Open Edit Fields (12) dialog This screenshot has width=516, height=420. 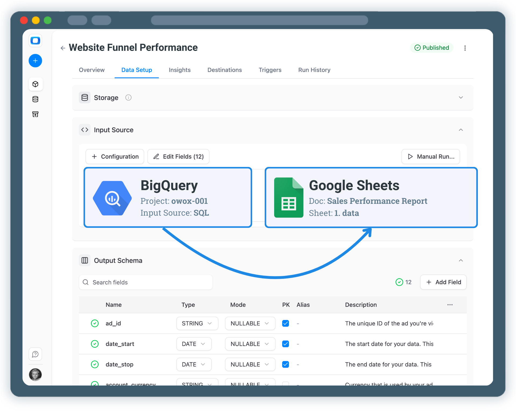click(x=178, y=156)
